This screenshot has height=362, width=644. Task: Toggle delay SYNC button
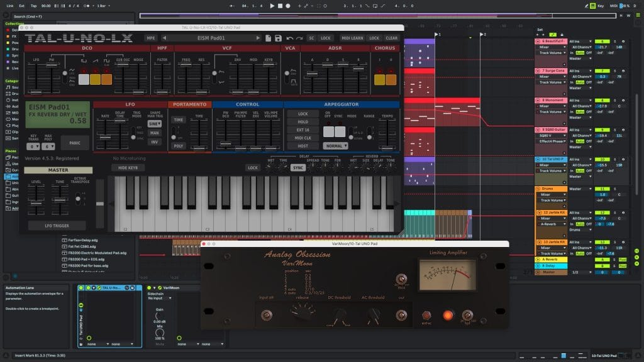pyautogui.click(x=298, y=168)
